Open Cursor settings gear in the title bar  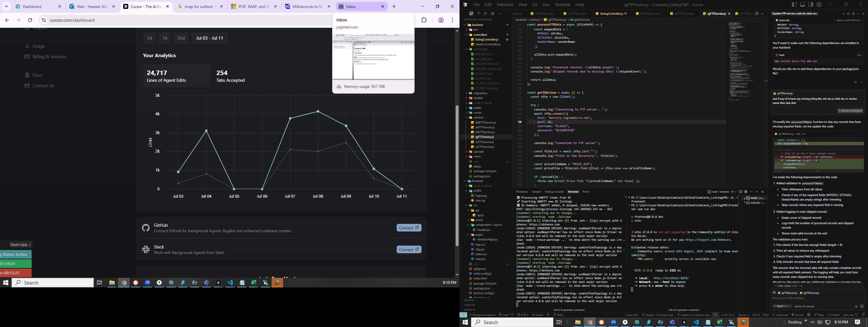pos(819,5)
